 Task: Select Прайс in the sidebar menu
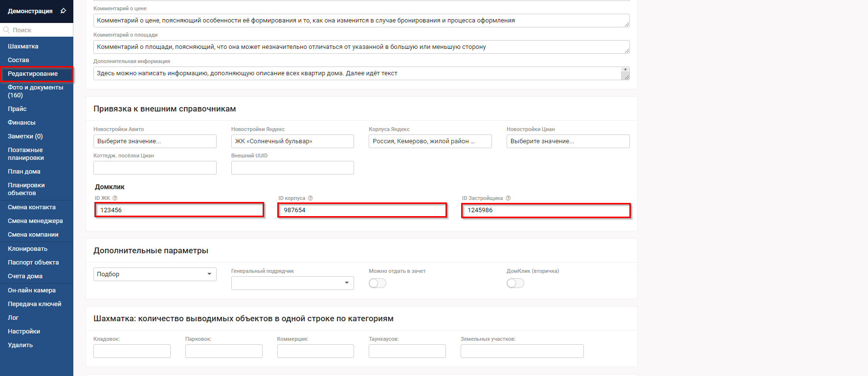[17, 109]
